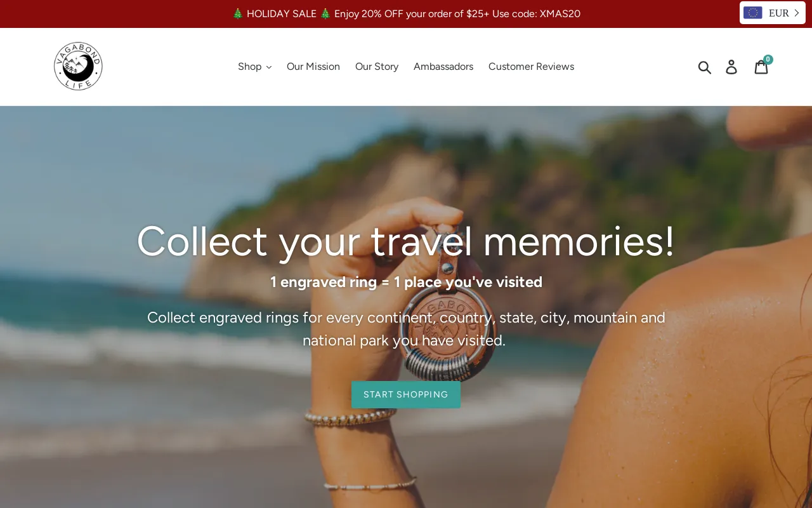This screenshot has height=508, width=812.
Task: View Customer Reviews page
Action: pos(531,67)
